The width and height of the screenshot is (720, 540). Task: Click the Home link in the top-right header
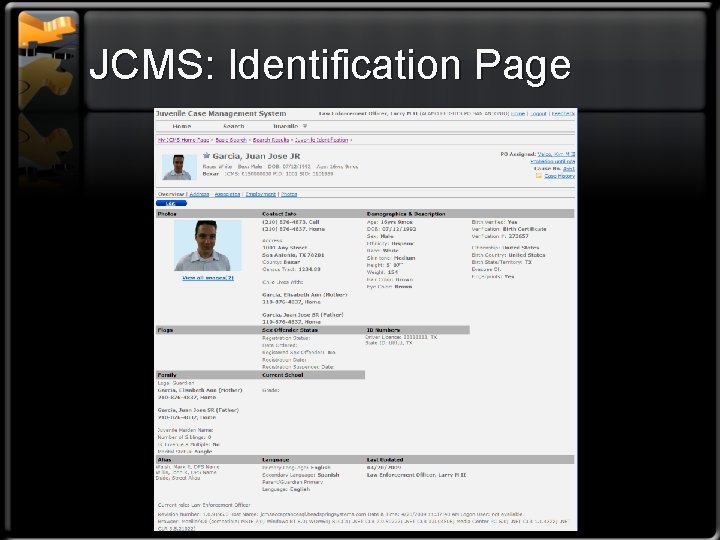click(x=518, y=113)
